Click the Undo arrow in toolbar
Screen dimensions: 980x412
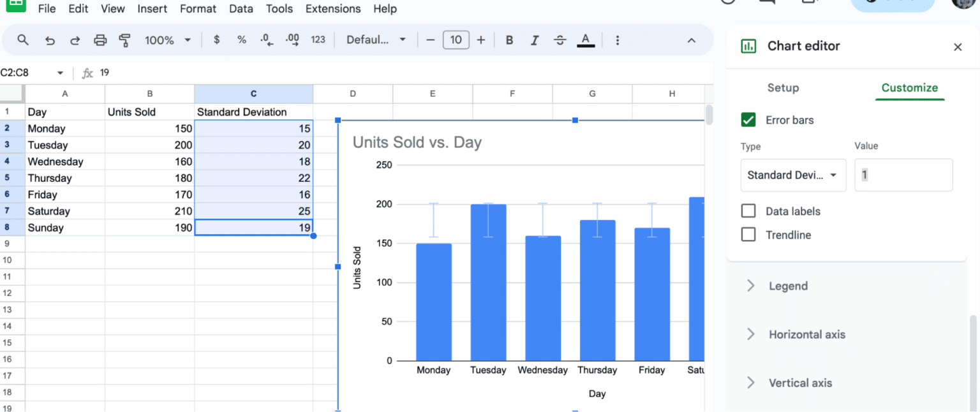pyautogui.click(x=50, y=40)
